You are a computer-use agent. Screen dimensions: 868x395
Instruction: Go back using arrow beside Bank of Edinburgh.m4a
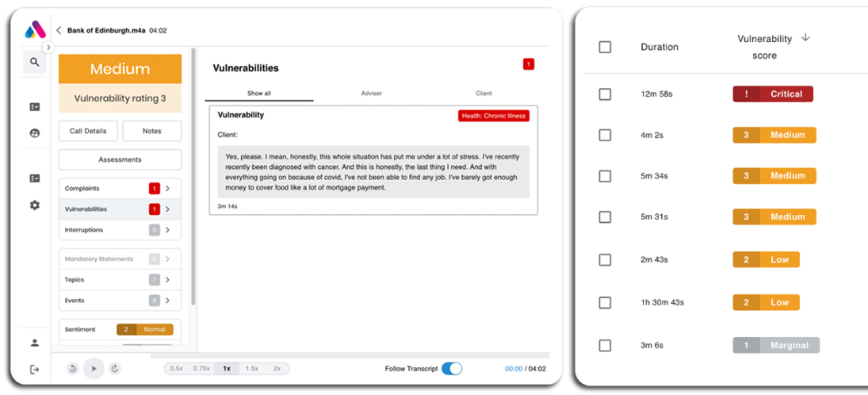click(59, 31)
